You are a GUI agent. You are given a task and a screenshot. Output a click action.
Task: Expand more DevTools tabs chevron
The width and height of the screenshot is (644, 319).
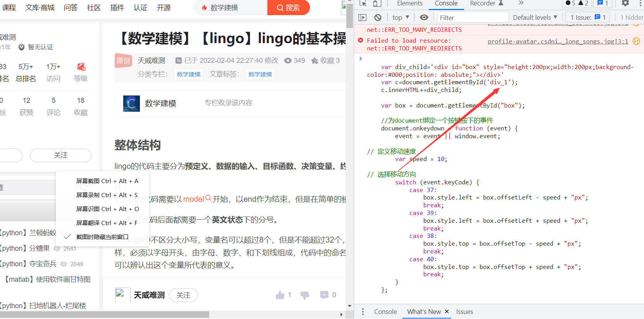point(521,3)
